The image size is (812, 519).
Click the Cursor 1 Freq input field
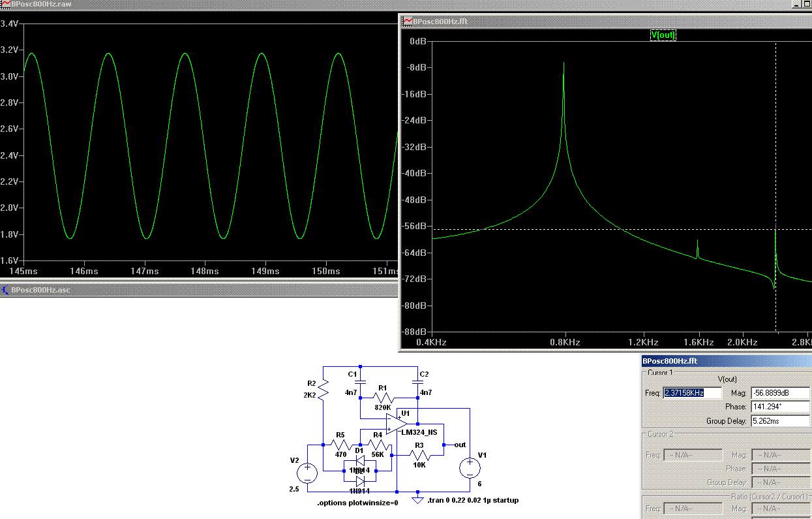(x=692, y=393)
